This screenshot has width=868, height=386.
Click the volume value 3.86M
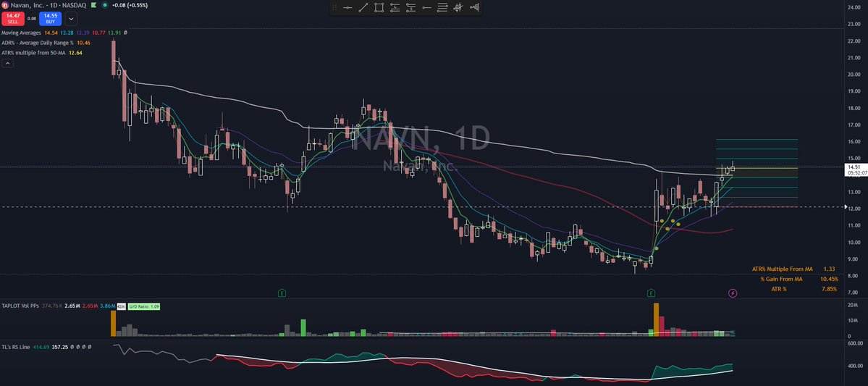pos(107,306)
